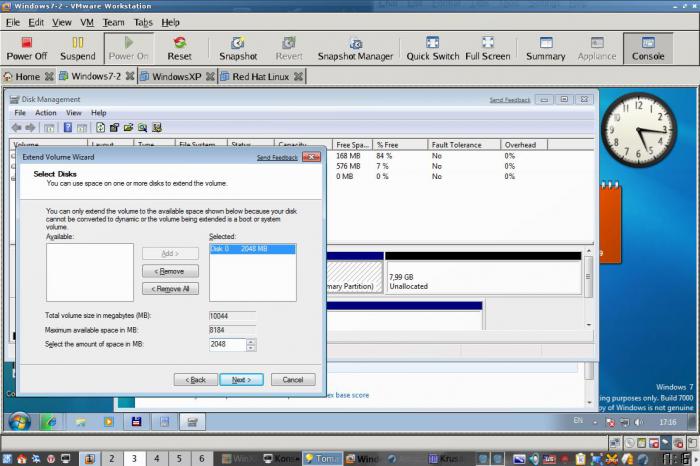Suspend the running VM
Viewport: 700px width, 466px height.
(78, 49)
